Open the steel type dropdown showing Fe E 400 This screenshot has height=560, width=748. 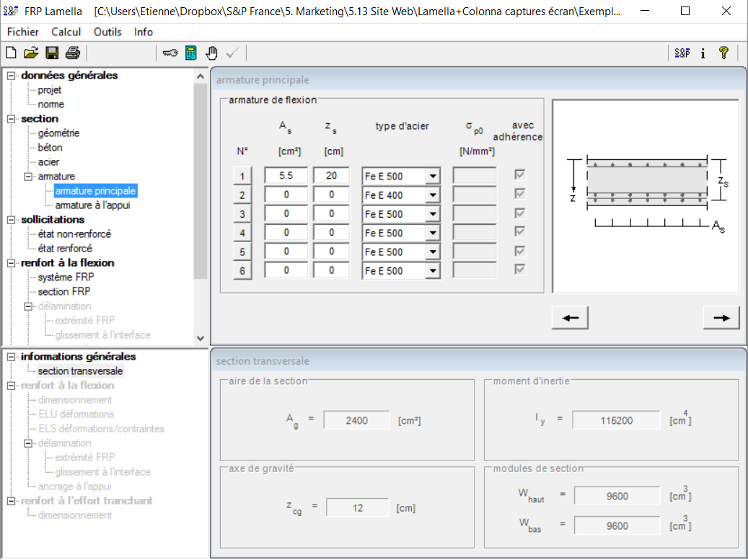click(x=432, y=195)
